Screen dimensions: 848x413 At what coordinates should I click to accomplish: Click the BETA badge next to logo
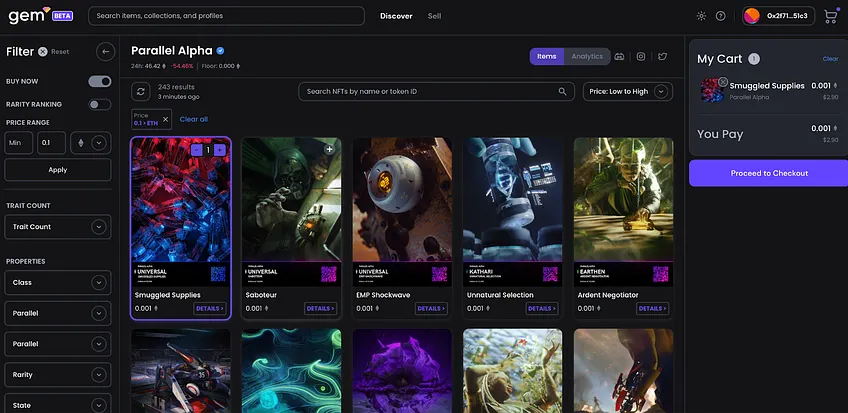63,16
